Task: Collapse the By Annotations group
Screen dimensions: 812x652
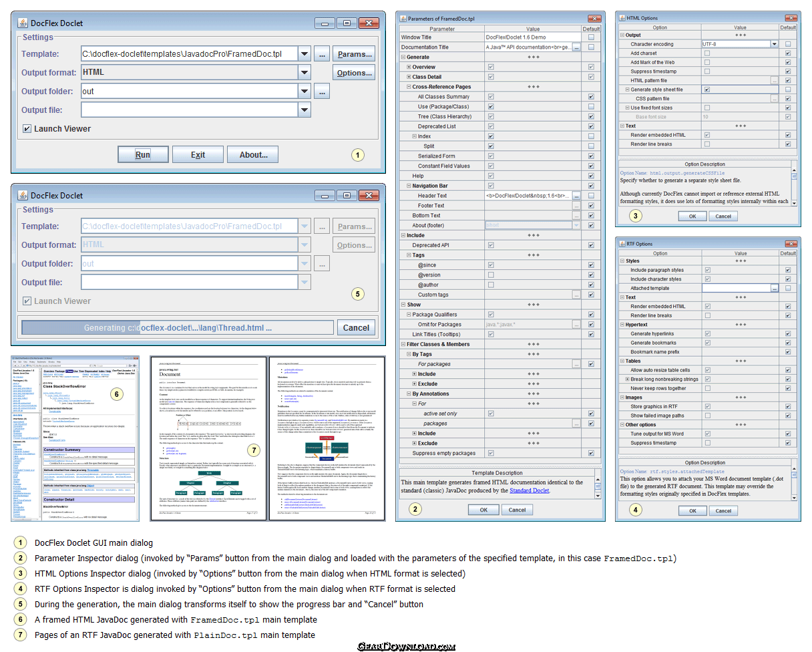Action: [409, 393]
